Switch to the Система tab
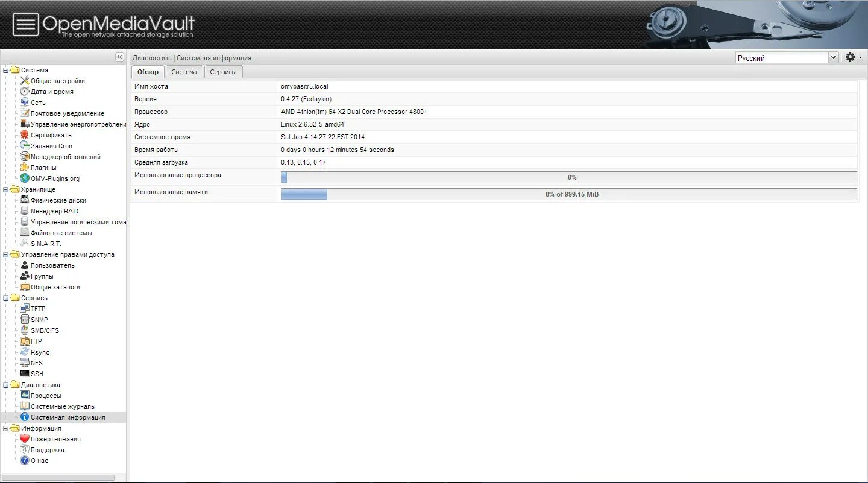Viewport: 868px width, 483px height. click(184, 72)
